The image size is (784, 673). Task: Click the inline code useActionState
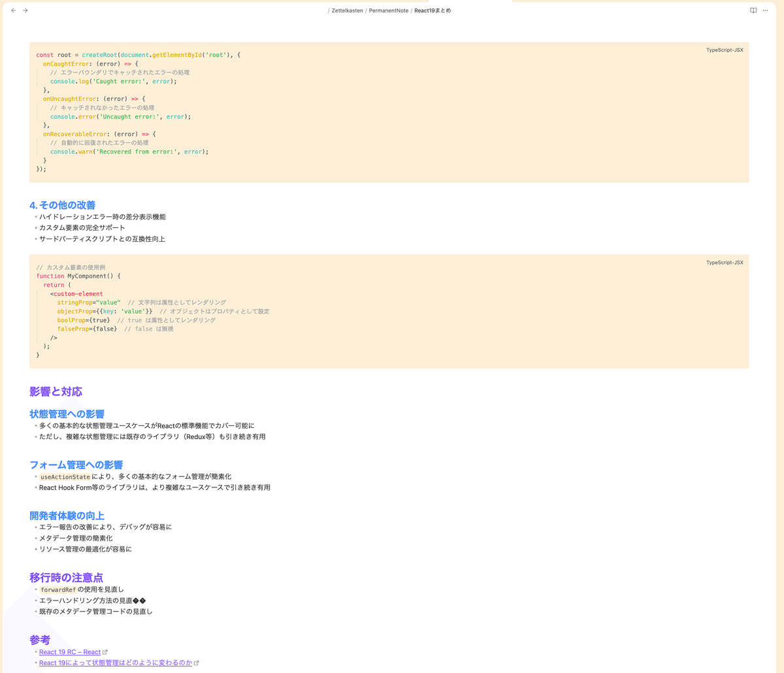(x=65, y=477)
